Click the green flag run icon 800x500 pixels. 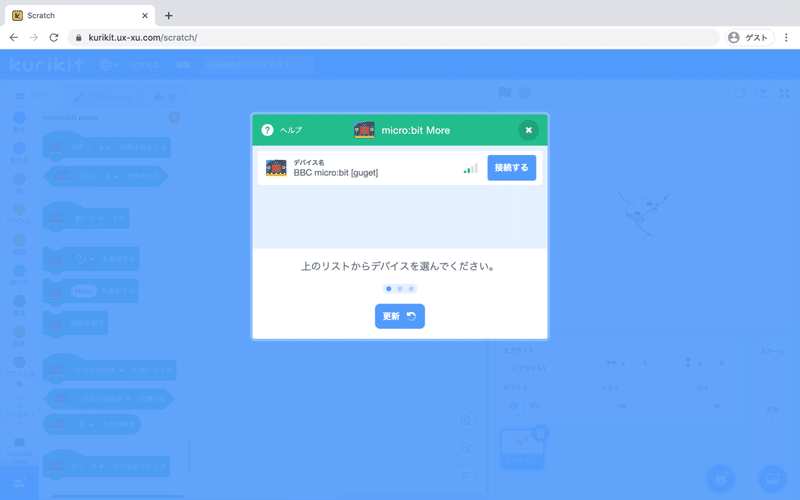[505, 93]
